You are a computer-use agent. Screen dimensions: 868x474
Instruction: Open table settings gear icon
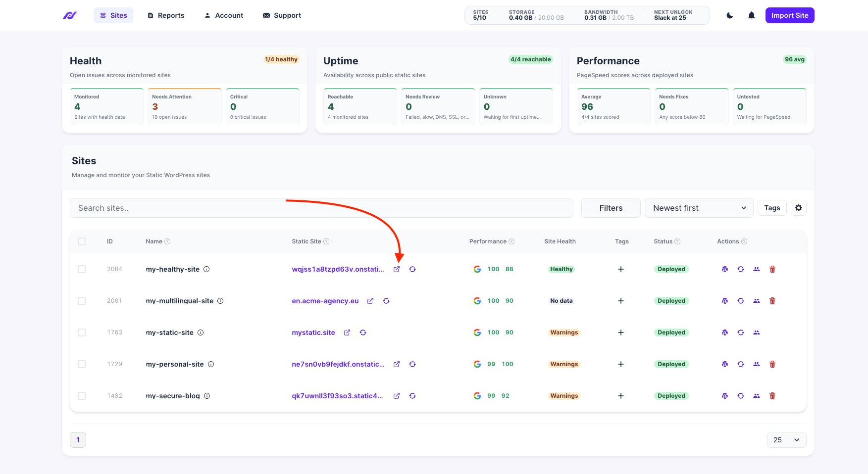click(799, 208)
